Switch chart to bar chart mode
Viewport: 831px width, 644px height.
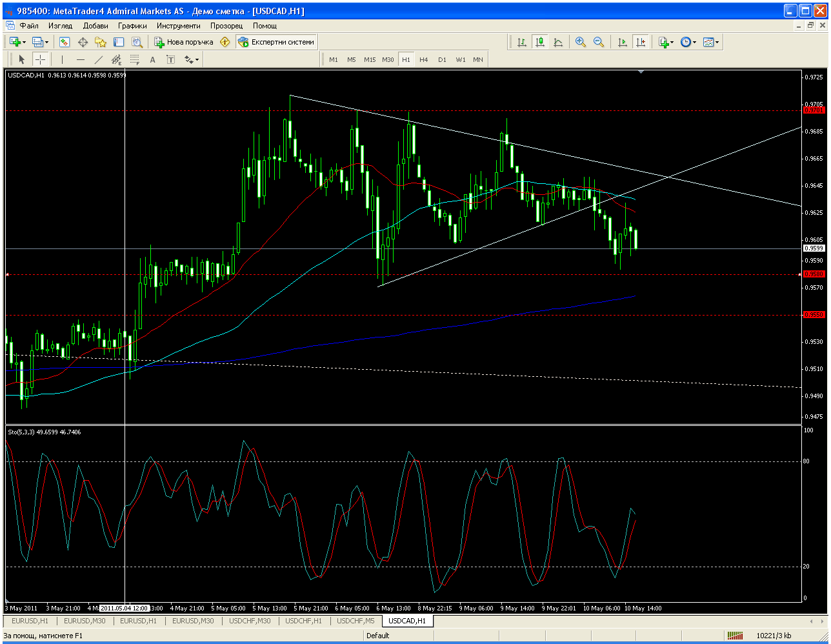point(522,42)
